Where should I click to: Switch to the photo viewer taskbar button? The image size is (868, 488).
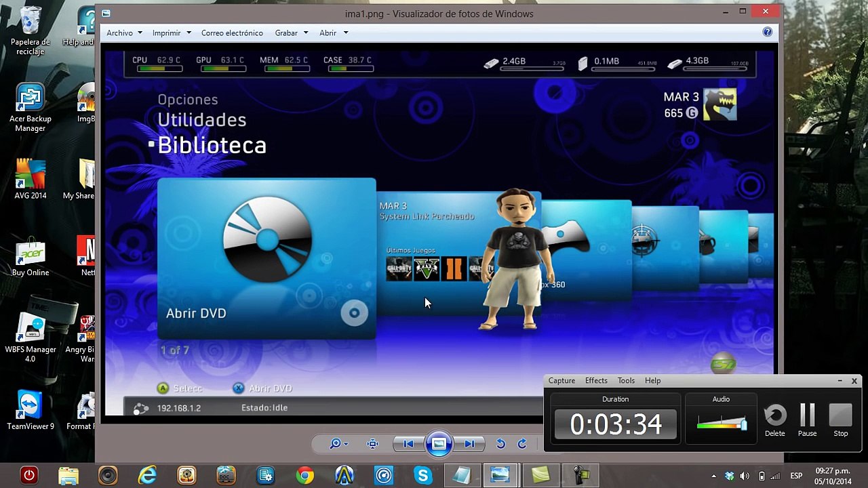pos(500,476)
